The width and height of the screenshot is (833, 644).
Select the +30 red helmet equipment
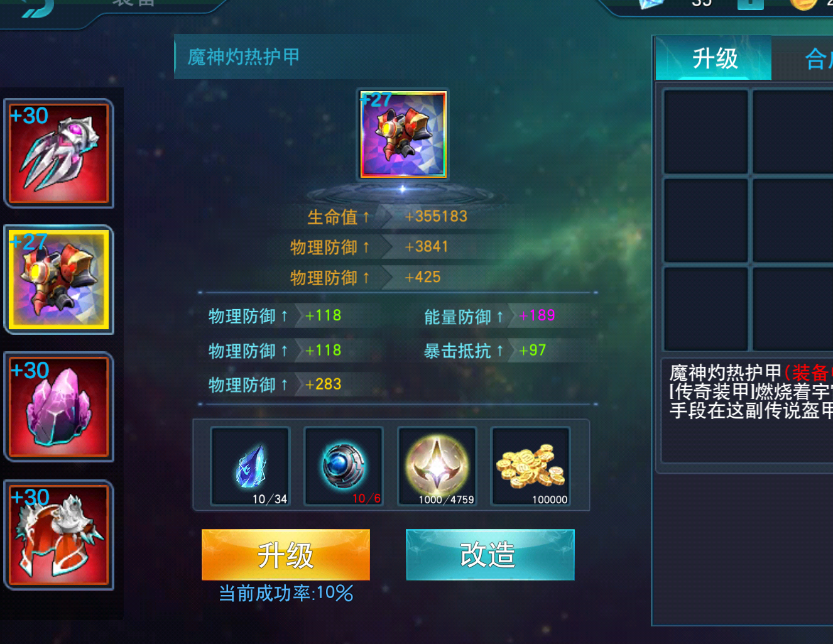coord(59,535)
